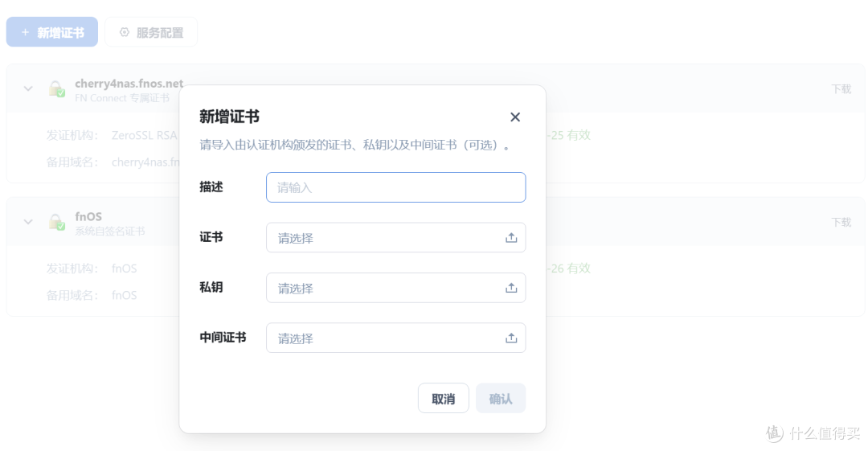This screenshot has width=868, height=451.
Task: Open the 私钥 file selection field
Action: tap(395, 288)
